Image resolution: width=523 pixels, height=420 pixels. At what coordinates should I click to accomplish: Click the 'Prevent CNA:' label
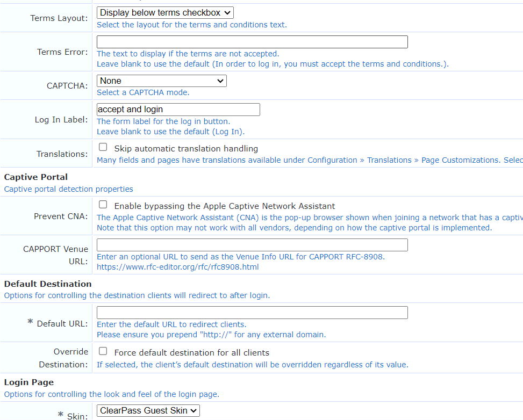(x=61, y=216)
